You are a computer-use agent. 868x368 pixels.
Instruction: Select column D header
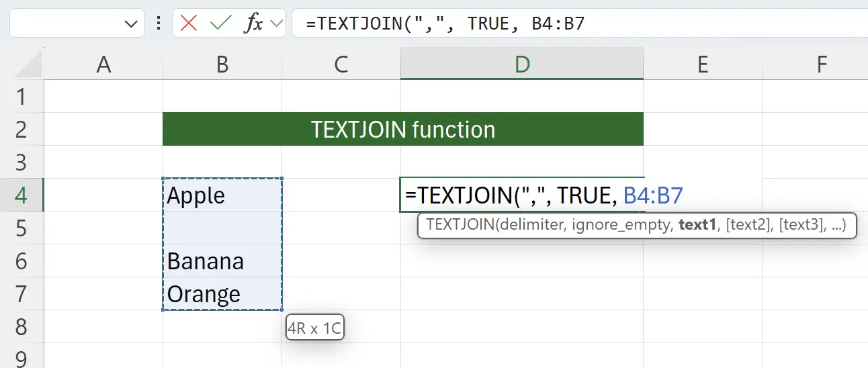point(522,64)
